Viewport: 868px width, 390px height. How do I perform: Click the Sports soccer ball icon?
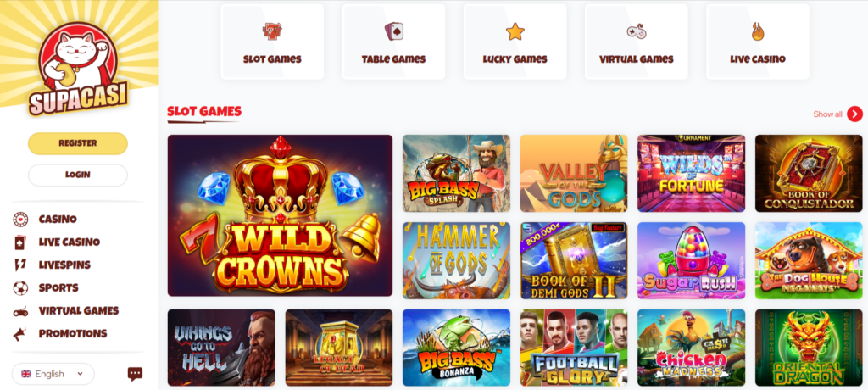20,288
